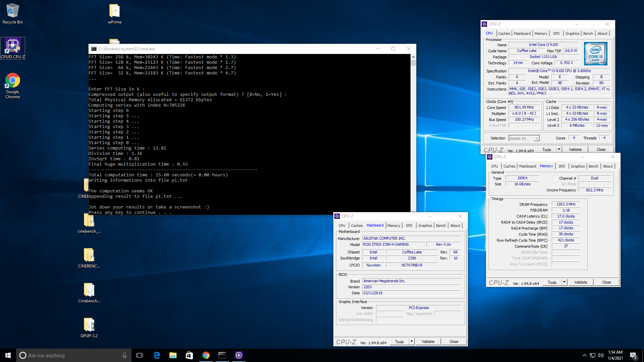Click the CAS# Latency 17.0 clocks value
The image size is (644, 362).
pos(566,216)
